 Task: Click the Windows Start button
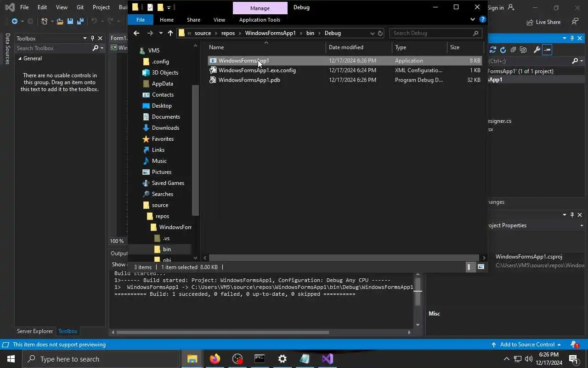[11, 359]
